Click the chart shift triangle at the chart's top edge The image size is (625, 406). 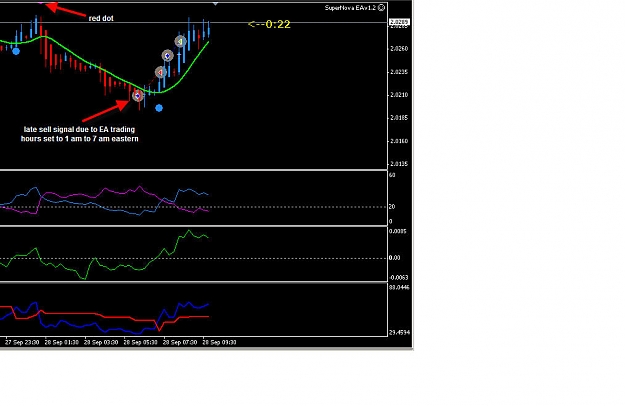coord(215,4)
